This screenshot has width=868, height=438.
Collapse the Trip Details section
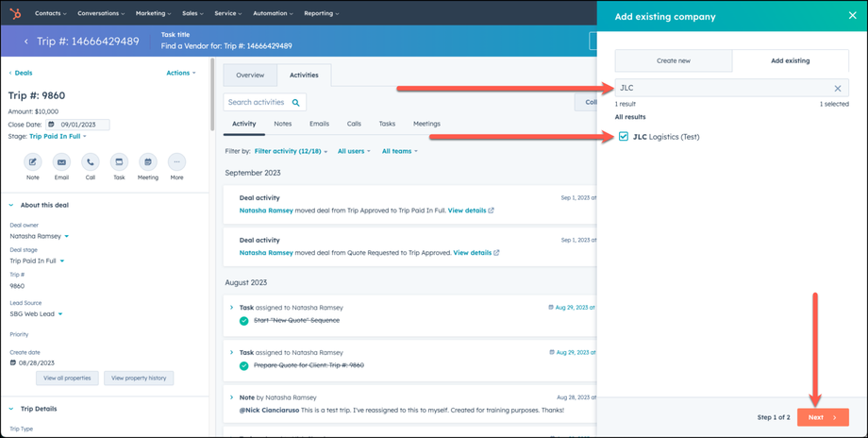[11, 409]
